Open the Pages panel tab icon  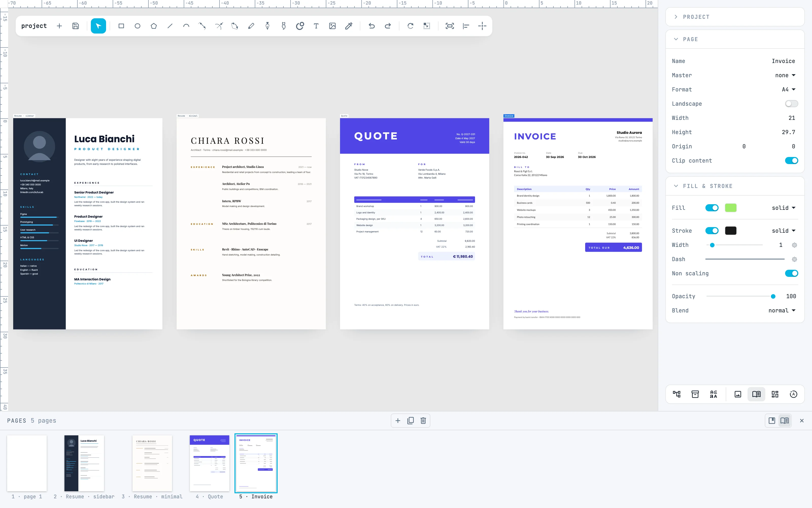coord(756,394)
